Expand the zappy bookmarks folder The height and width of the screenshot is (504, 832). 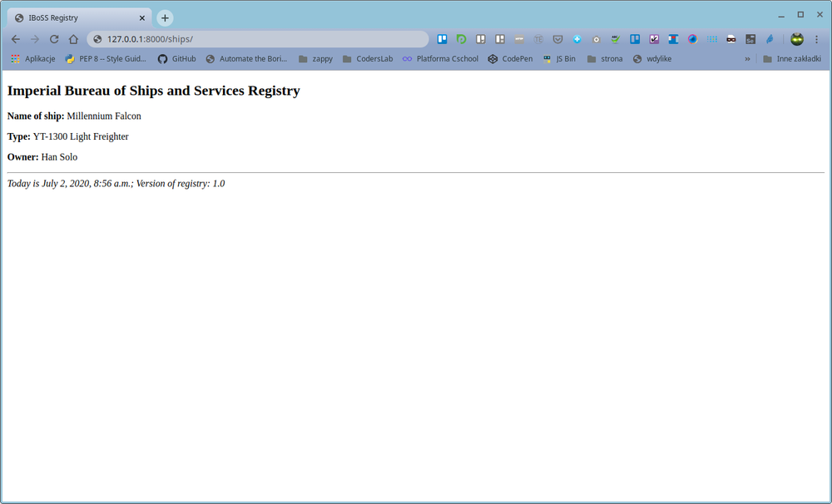(x=315, y=59)
